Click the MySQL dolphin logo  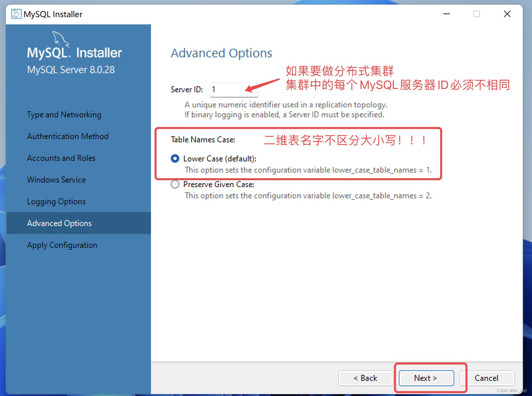pos(61,39)
